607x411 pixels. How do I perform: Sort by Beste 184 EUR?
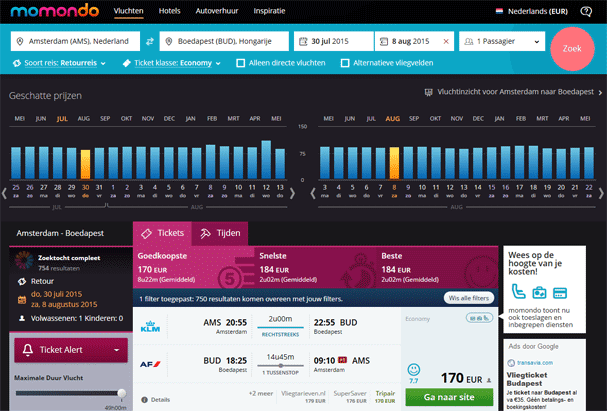437,267
